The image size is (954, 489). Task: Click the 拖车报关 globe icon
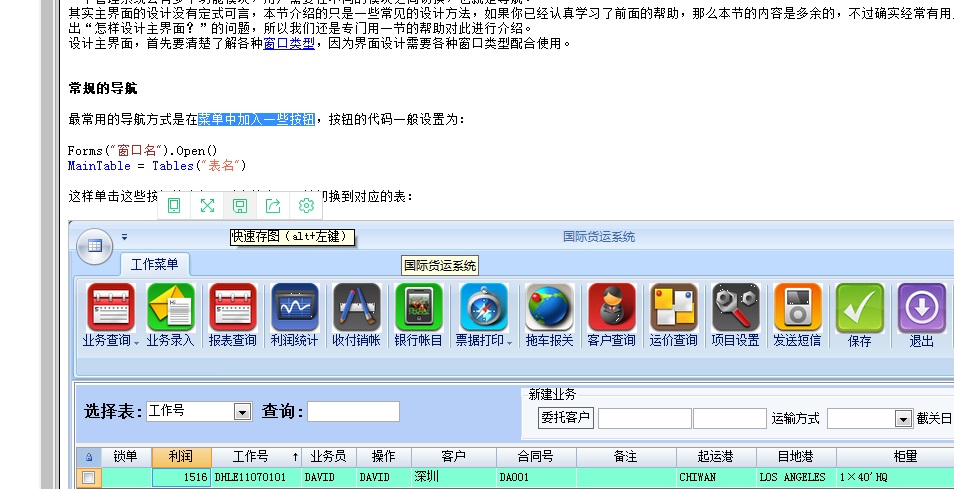[549, 308]
